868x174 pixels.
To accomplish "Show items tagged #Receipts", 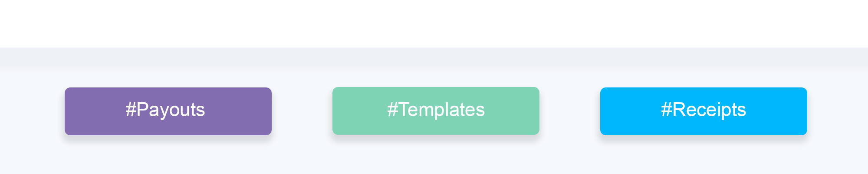I will (x=704, y=111).
